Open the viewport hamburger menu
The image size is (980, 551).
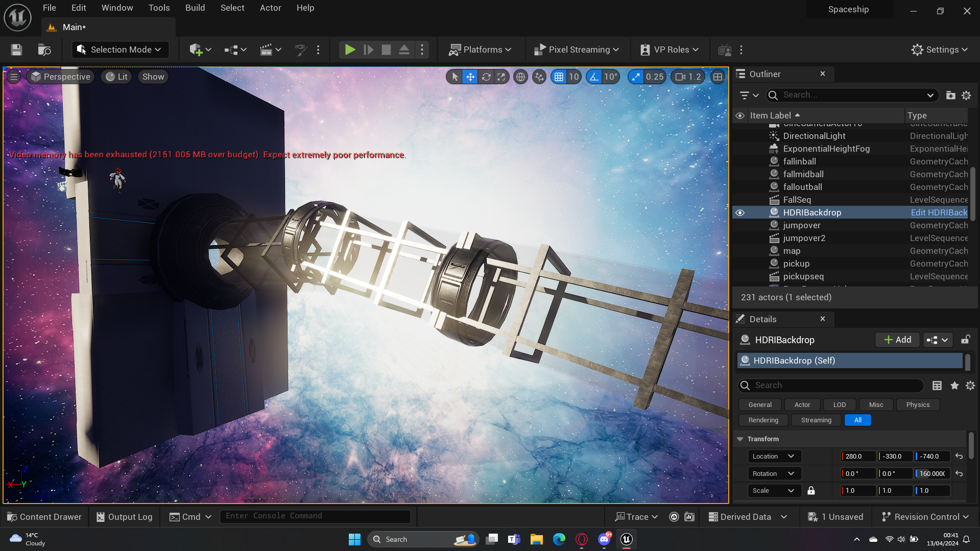click(14, 77)
